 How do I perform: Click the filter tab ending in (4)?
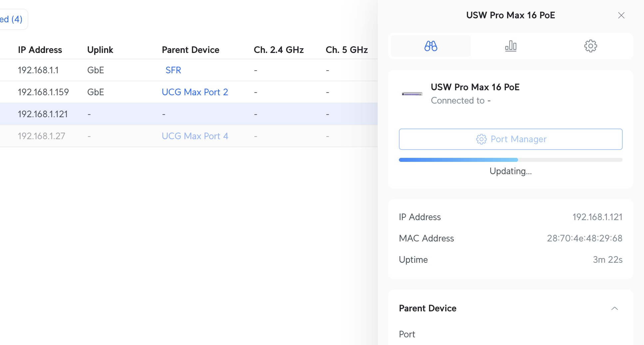point(12,19)
